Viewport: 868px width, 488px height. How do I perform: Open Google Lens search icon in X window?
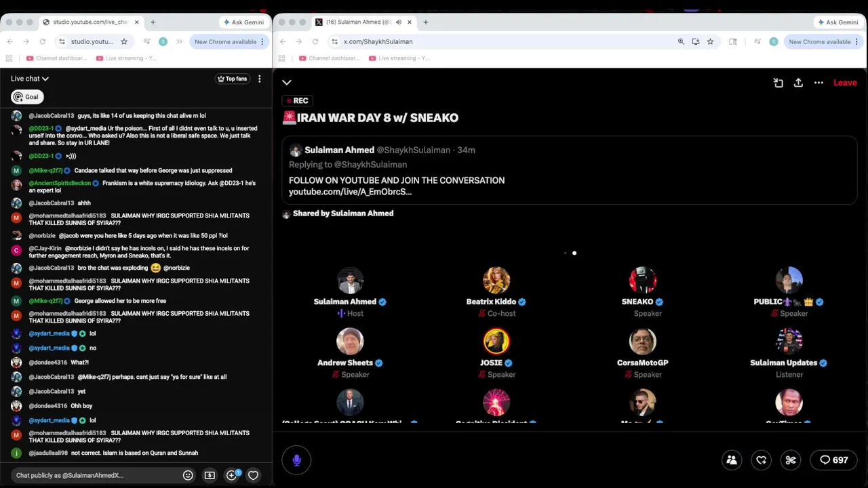[x=733, y=41]
